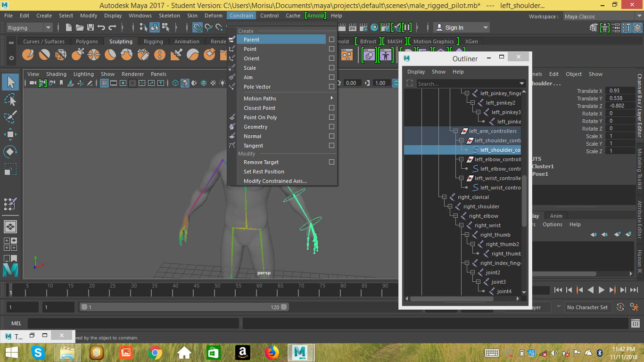Open the Aim constraint options box
Viewport: 644px width, 362px height.
click(x=331, y=77)
